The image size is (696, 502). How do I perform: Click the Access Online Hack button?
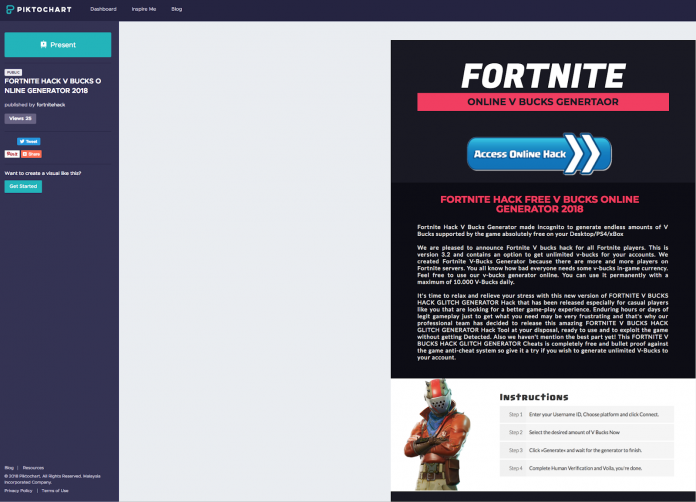click(539, 154)
